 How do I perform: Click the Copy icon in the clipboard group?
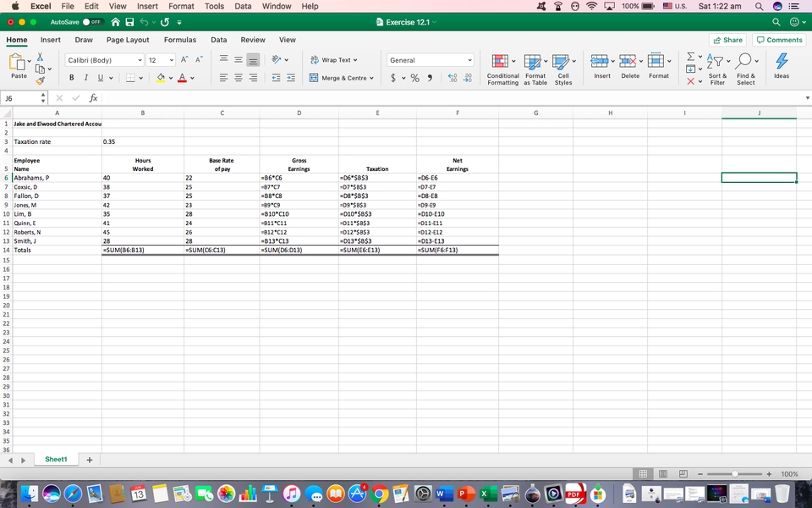(40, 69)
